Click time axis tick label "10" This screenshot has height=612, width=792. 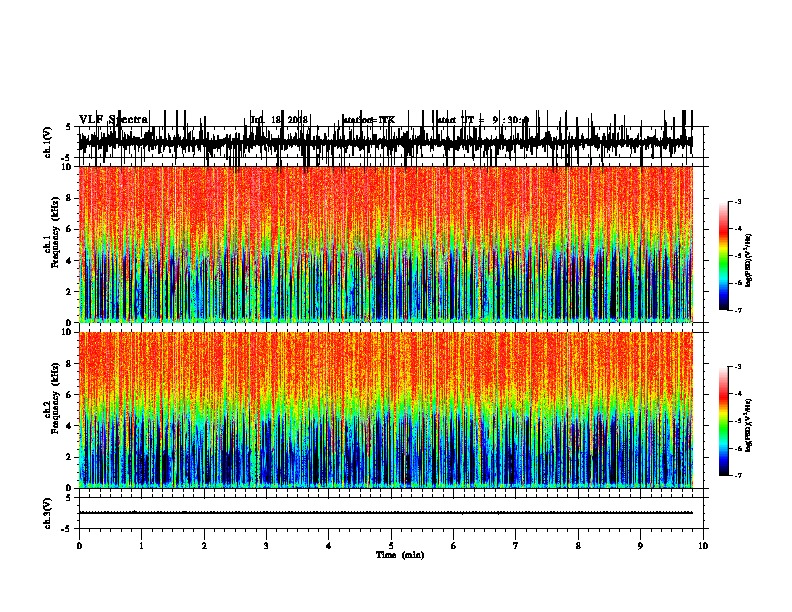(703, 546)
